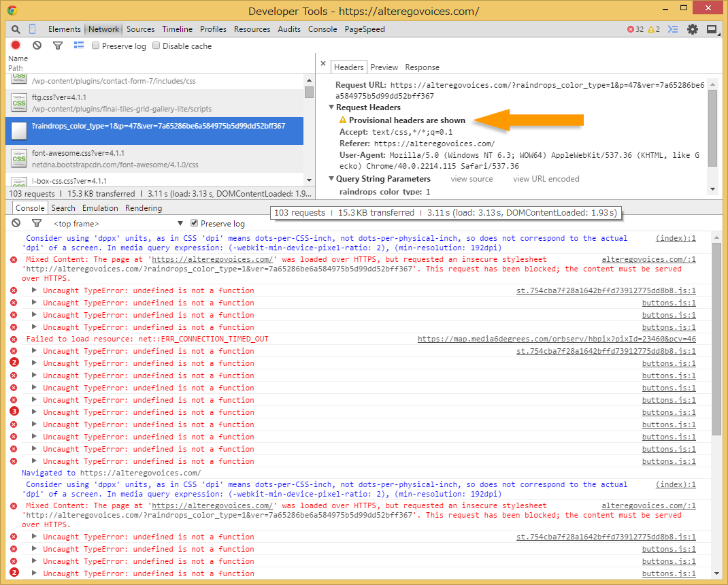Select the Network panel tab
728x585 pixels.
click(103, 29)
